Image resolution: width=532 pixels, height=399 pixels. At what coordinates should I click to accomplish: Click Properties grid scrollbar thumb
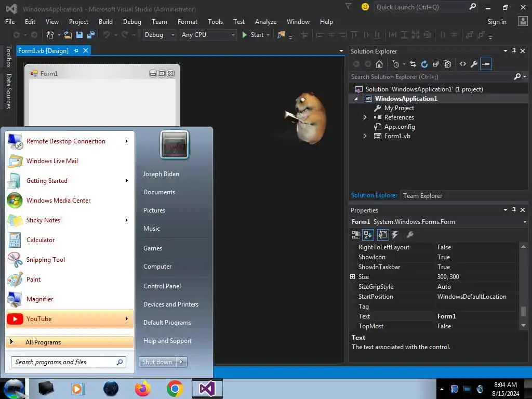click(x=523, y=311)
